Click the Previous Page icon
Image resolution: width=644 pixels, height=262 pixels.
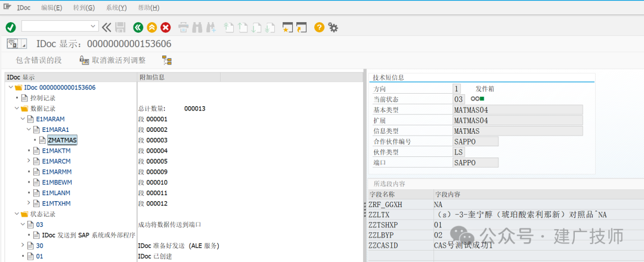tap(242, 27)
